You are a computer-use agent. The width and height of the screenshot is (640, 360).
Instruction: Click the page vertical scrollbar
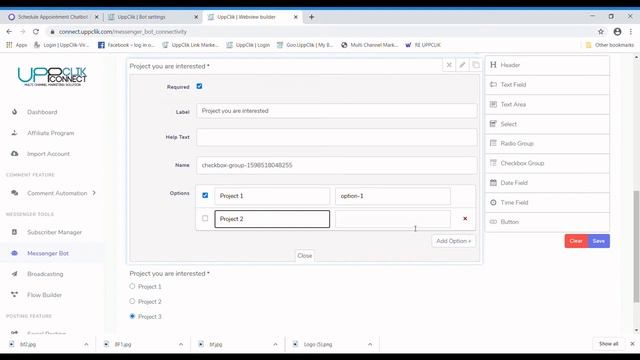point(636,247)
